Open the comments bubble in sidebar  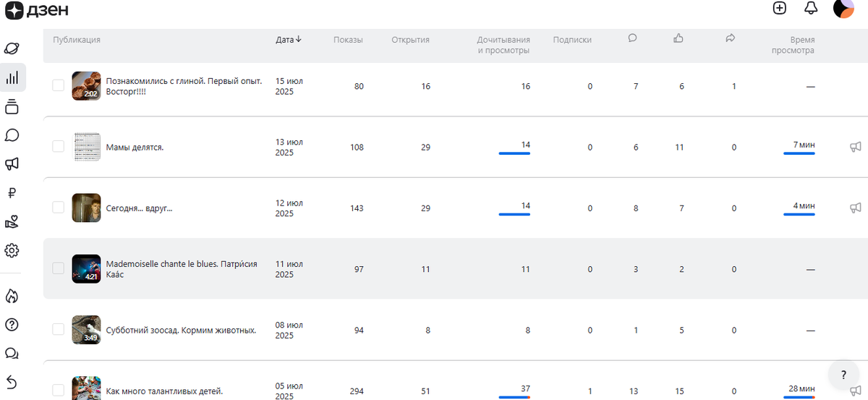click(x=12, y=135)
